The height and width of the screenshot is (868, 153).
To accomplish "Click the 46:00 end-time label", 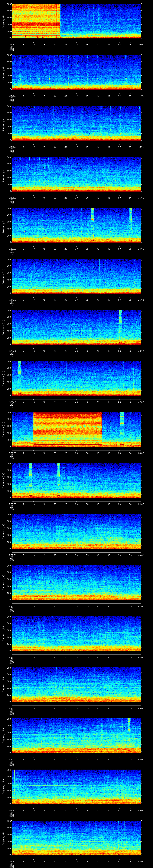I will click(x=141, y=861).
